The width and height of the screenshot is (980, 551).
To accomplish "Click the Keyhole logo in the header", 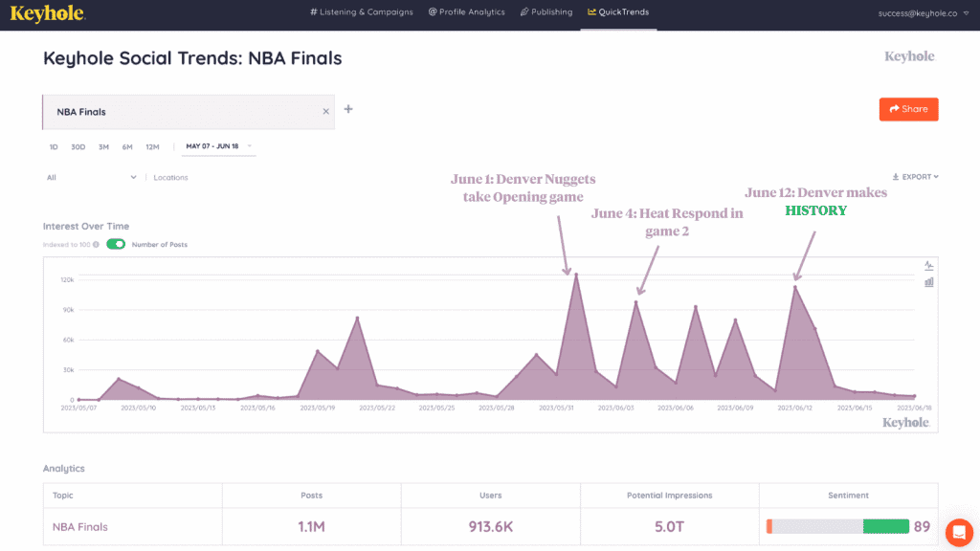I will (48, 13).
